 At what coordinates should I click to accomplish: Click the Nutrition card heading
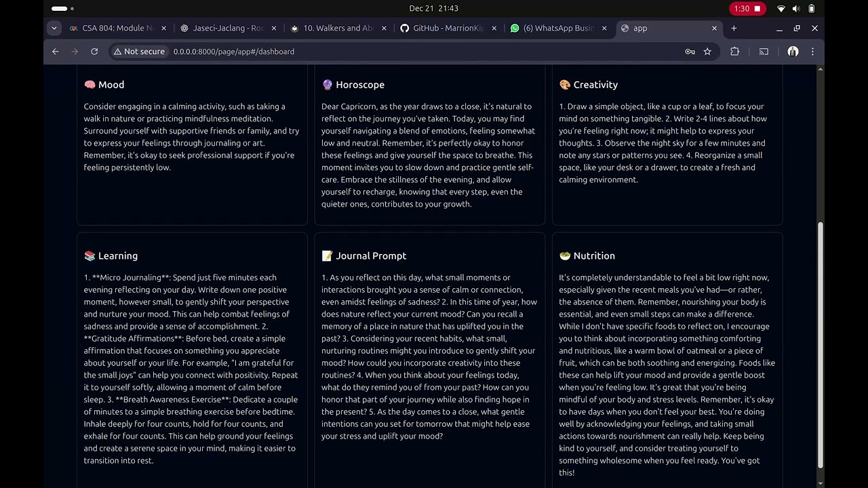coord(587,256)
